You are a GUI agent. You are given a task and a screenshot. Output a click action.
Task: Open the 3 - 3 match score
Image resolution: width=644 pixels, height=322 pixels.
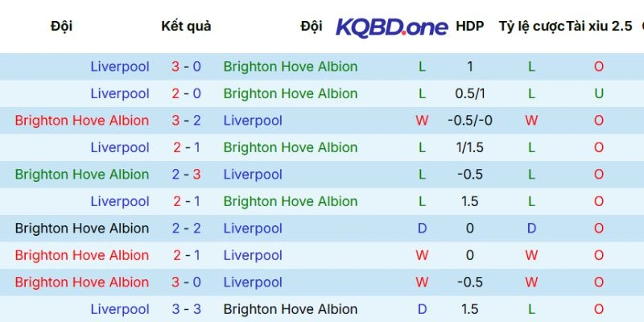186,309
